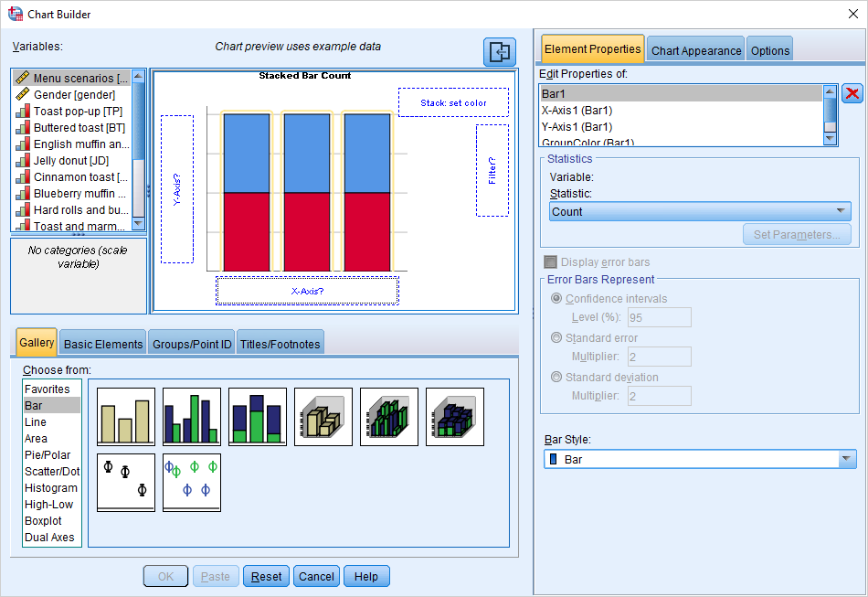The image size is (868, 597).
Task: Choose the Clustered 3-D Bar icon
Action: coord(389,417)
